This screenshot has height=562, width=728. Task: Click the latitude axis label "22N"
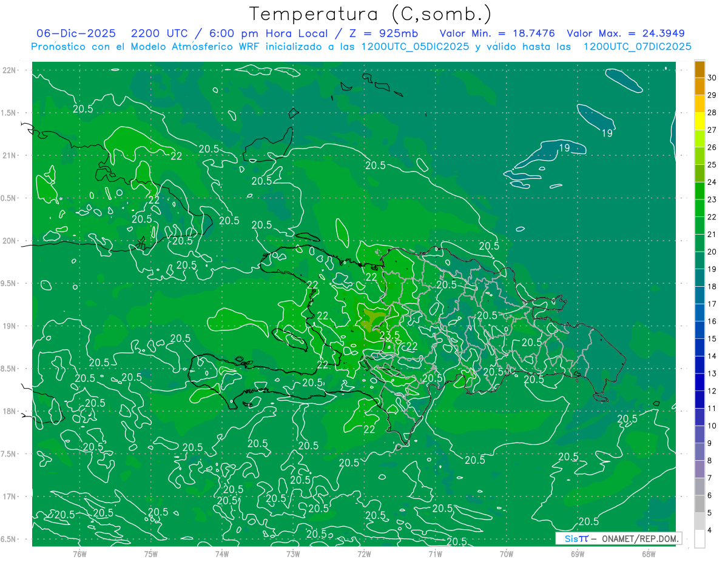tap(9, 70)
